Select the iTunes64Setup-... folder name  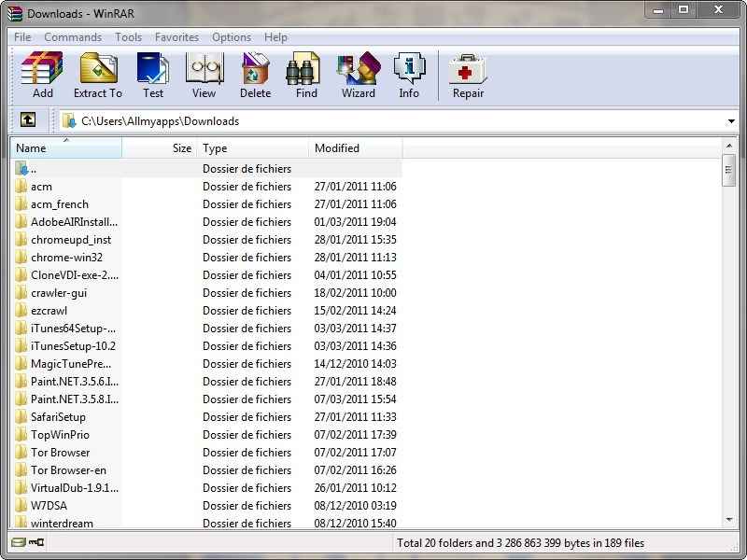73,329
